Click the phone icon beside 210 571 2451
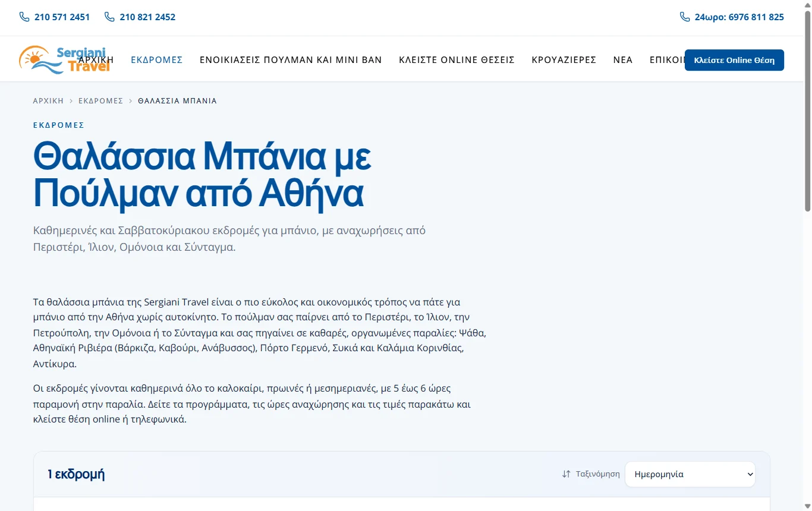Viewport: 812px width, 511px height. coord(24,17)
